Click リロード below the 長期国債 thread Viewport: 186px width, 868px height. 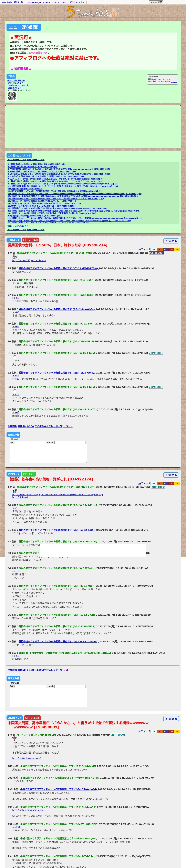[x=68, y=426]
